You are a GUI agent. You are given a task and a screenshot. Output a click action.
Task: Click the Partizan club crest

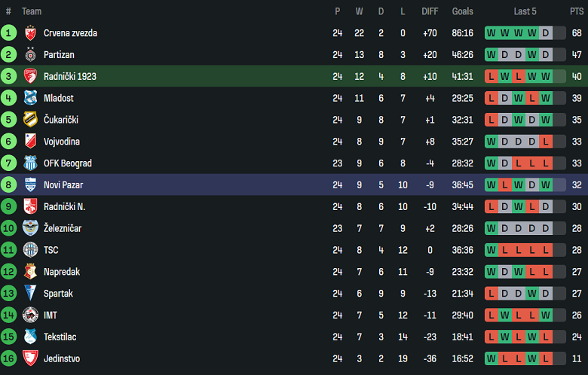tap(30, 55)
